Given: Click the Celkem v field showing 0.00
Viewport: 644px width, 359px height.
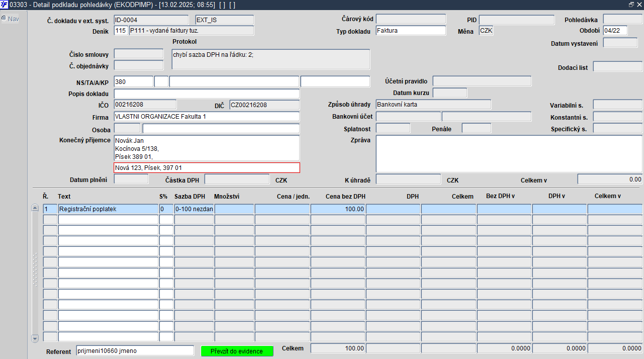Looking at the screenshot, I should pyautogui.click(x=610, y=179).
